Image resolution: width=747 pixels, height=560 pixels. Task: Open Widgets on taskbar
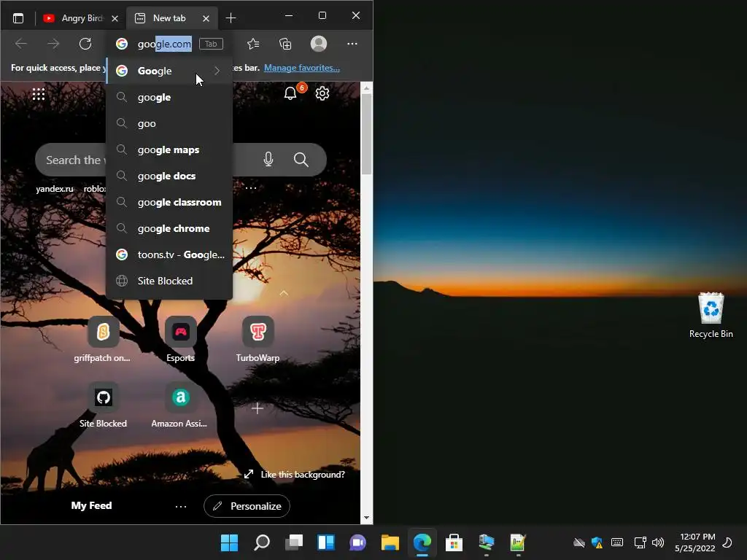click(326, 542)
